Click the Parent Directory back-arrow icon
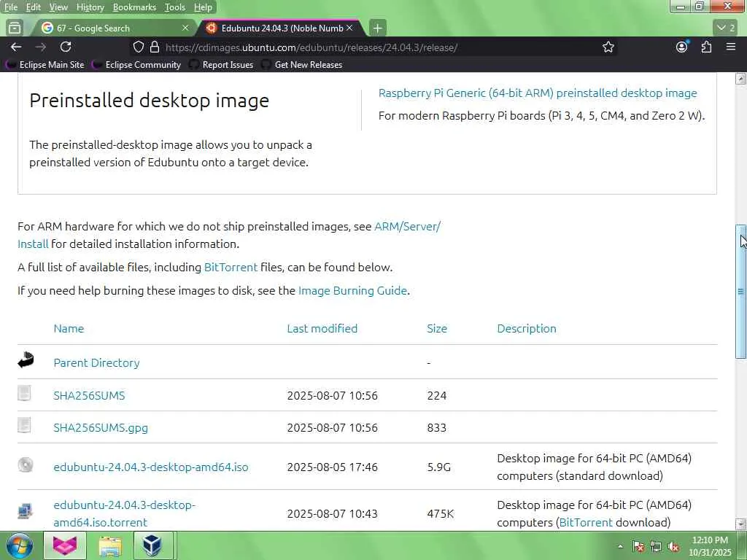Viewport: 747px width, 560px height. [26, 360]
